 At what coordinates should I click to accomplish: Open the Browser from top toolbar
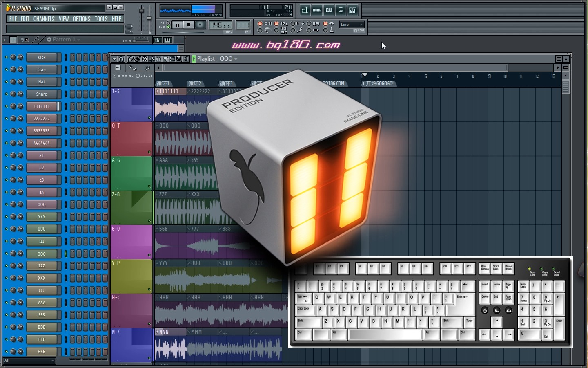341,10
